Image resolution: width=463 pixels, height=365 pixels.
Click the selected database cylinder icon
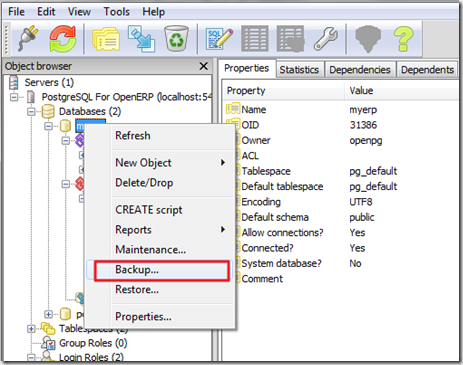65,126
